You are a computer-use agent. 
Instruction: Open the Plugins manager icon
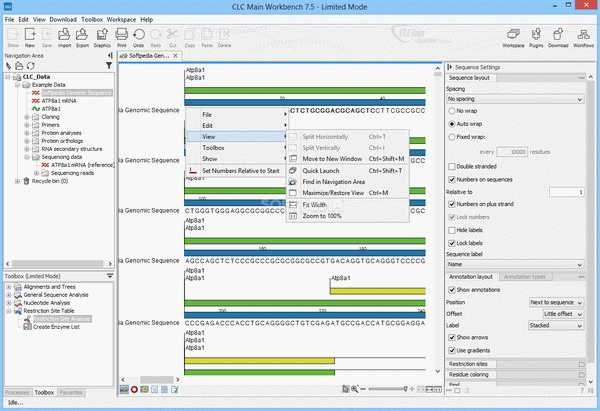point(536,37)
